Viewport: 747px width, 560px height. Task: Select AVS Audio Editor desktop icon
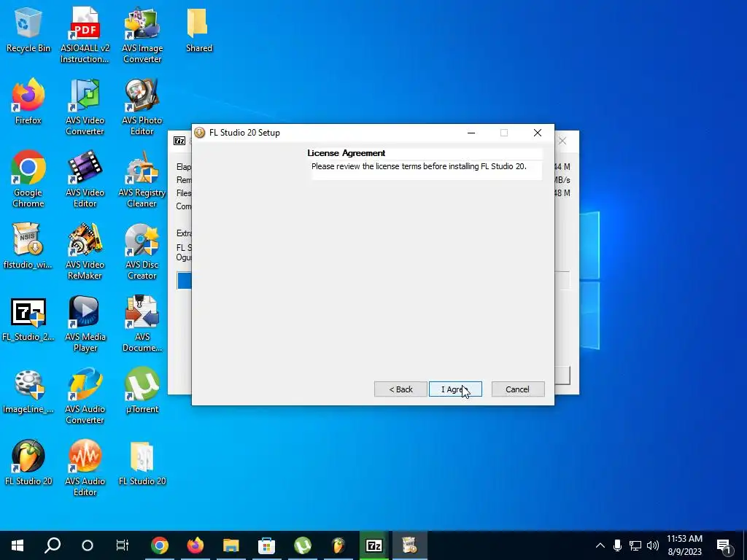(x=85, y=469)
